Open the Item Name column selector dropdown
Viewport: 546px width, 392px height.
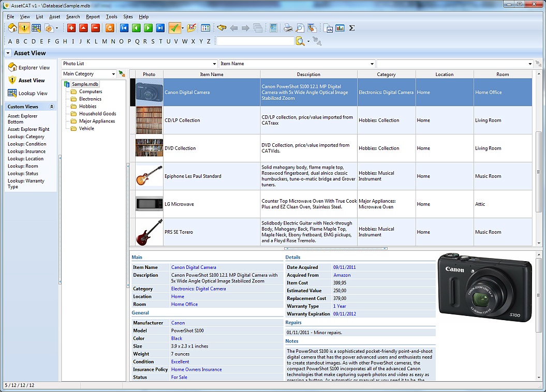[x=372, y=64]
